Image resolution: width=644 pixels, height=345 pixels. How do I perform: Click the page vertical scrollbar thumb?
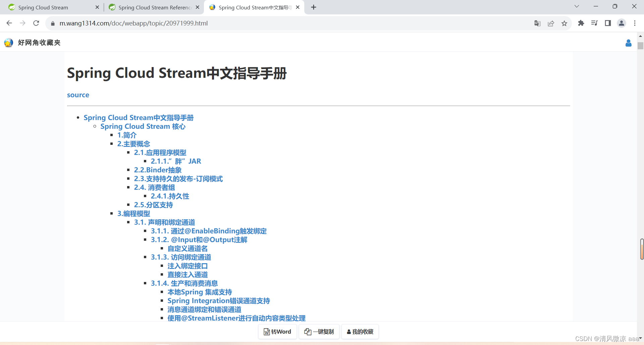[641, 46]
